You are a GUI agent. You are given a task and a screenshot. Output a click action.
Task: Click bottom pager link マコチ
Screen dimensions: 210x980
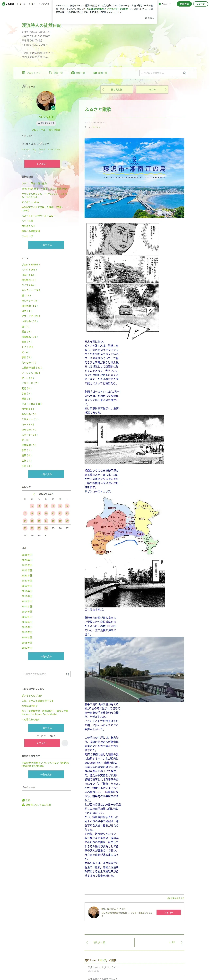(172, 942)
